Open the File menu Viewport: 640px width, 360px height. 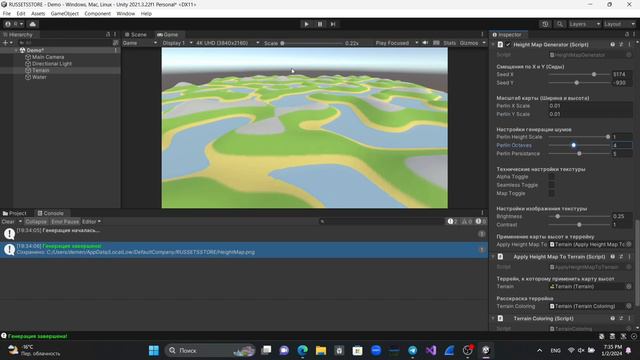[x=7, y=13]
